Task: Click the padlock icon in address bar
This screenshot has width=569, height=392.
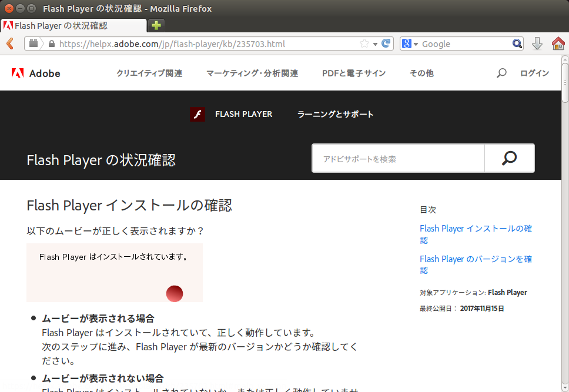Action: (x=52, y=44)
